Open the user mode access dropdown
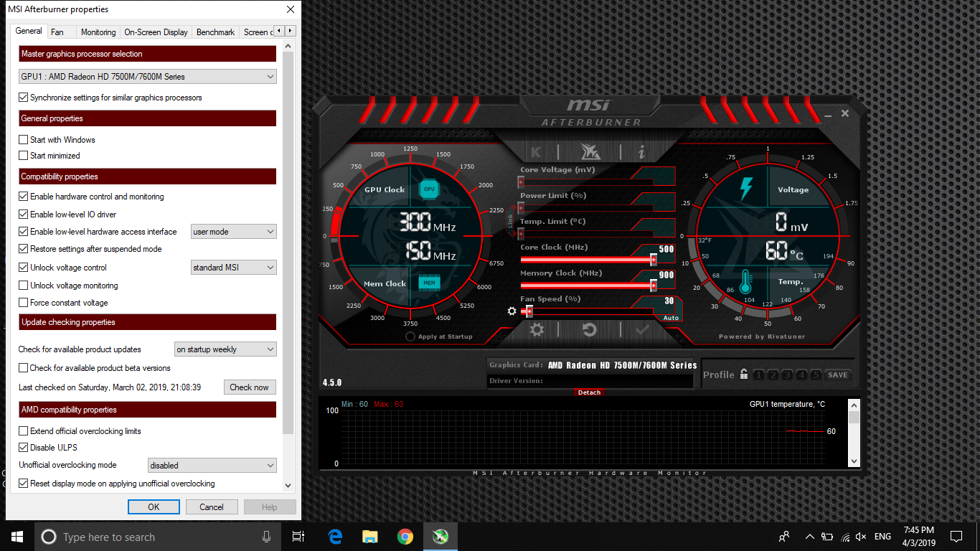The width and height of the screenshot is (980, 551). (234, 232)
